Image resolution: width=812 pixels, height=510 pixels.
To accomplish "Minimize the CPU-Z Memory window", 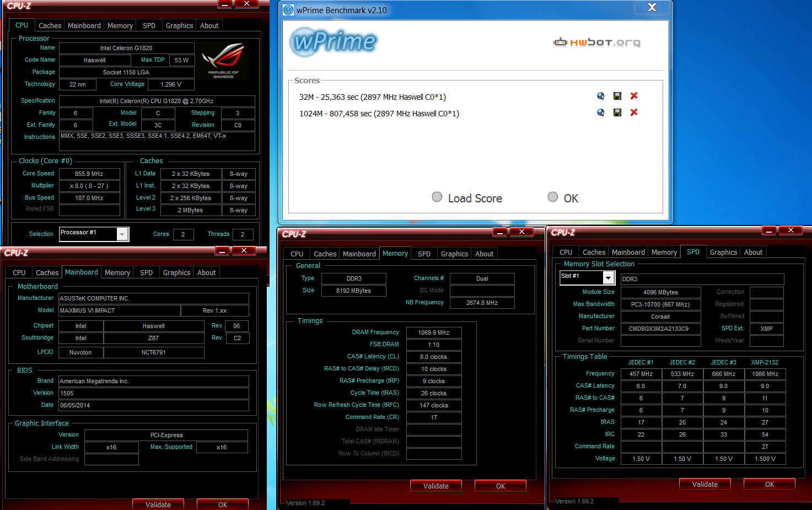I will pyautogui.click(x=500, y=232).
